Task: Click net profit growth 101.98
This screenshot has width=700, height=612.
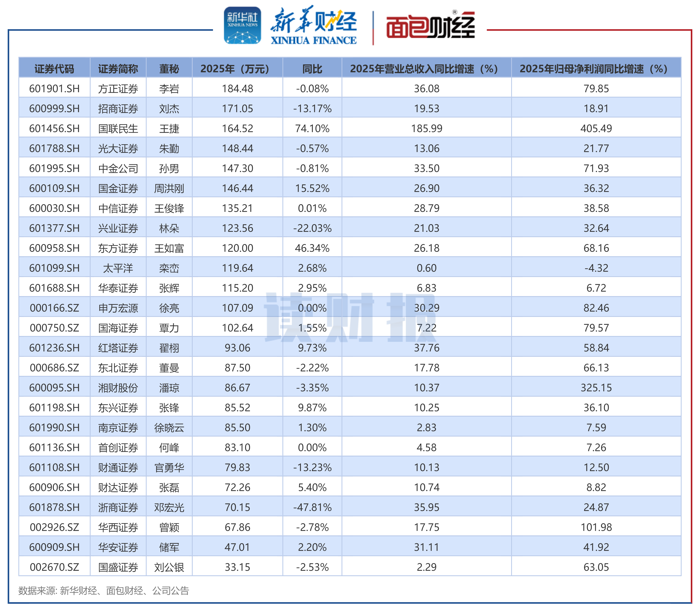Action: [596, 528]
